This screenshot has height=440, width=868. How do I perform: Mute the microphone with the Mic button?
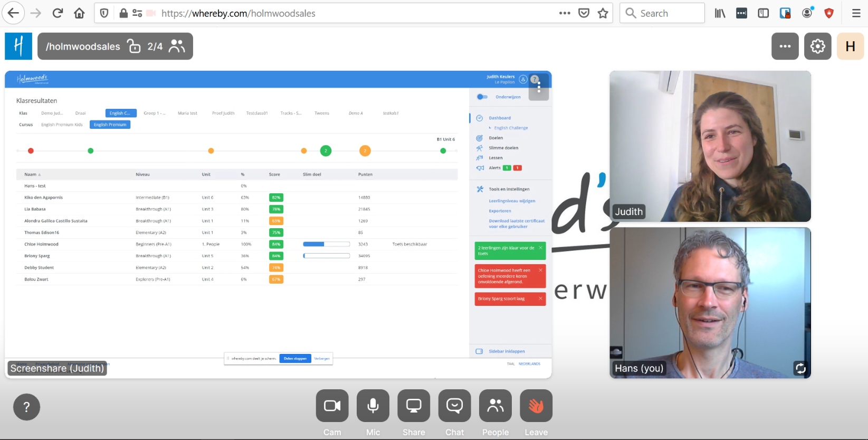pyautogui.click(x=373, y=406)
